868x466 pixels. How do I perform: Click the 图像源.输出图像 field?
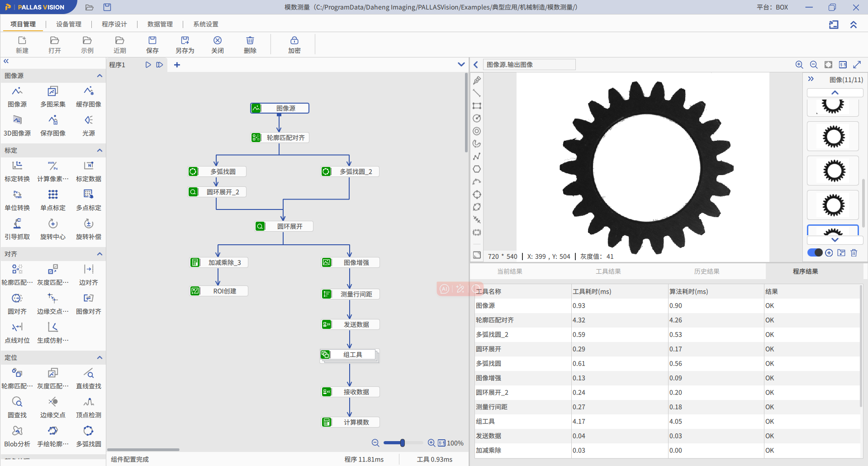(529, 65)
